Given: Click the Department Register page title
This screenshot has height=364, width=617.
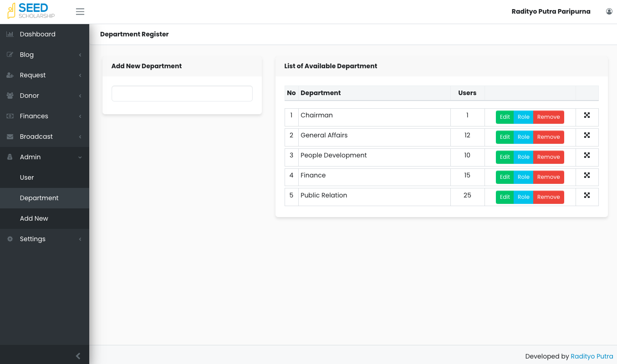Looking at the screenshot, I should (x=134, y=34).
